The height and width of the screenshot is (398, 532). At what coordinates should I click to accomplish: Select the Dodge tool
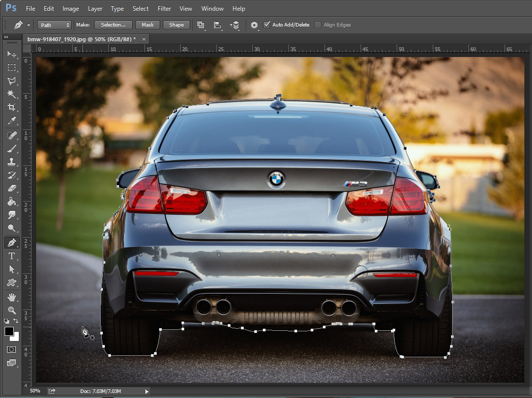tap(12, 228)
